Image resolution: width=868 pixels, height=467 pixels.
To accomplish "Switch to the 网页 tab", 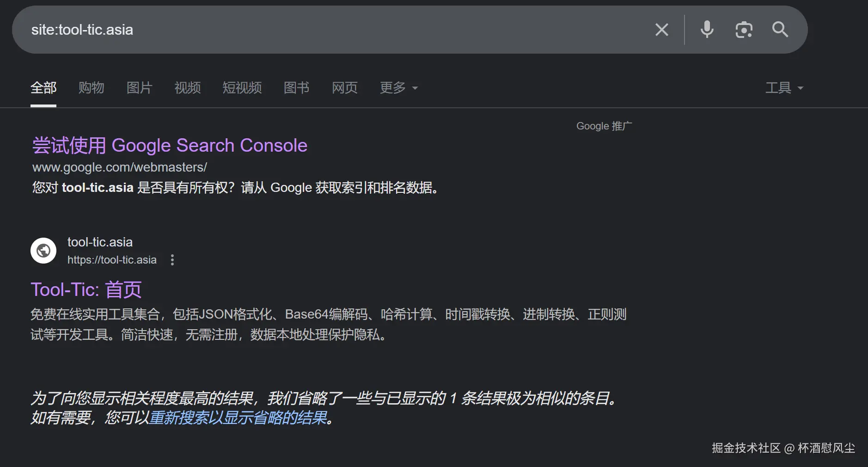I will [344, 88].
